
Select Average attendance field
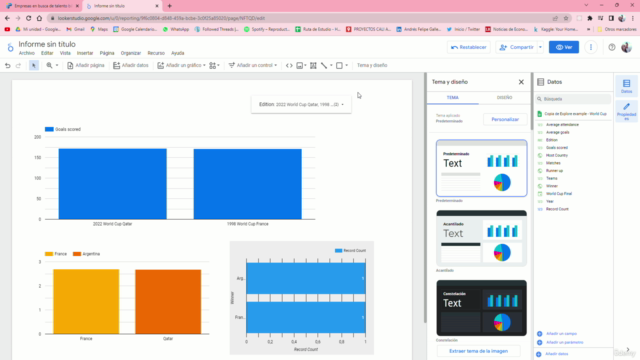click(x=562, y=124)
